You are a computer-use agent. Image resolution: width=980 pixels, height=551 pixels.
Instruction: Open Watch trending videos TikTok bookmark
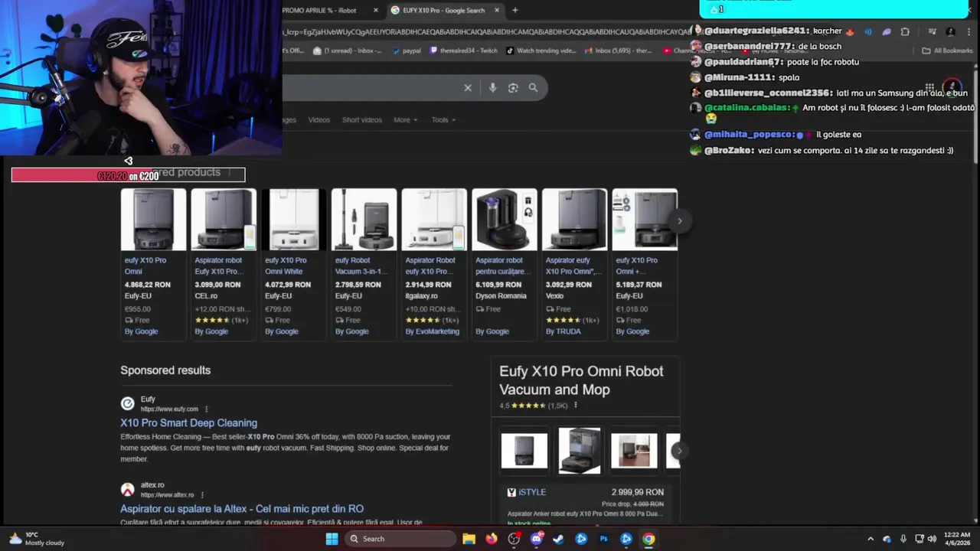tap(541, 51)
